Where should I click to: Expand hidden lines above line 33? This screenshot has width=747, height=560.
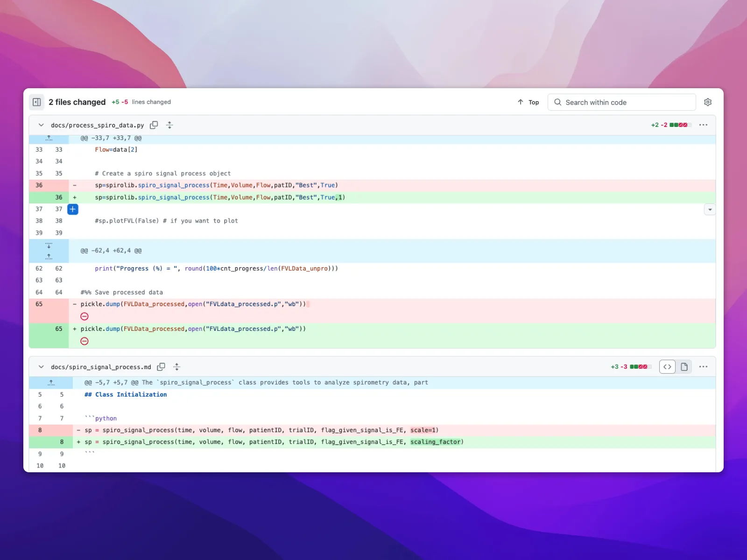(49, 139)
